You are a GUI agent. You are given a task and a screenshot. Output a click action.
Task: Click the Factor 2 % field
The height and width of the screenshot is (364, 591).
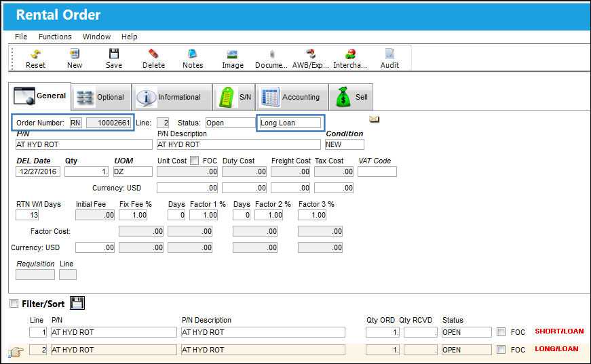click(269, 215)
